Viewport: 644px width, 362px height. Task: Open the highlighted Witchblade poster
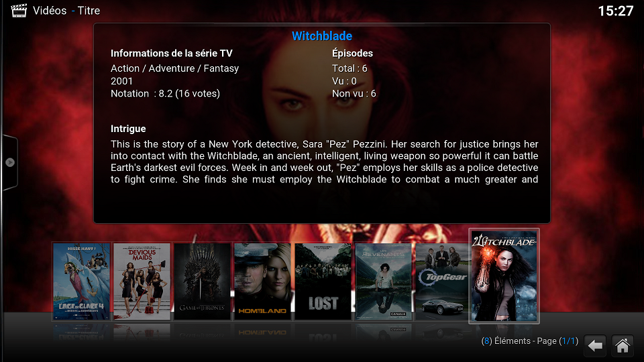(504, 276)
